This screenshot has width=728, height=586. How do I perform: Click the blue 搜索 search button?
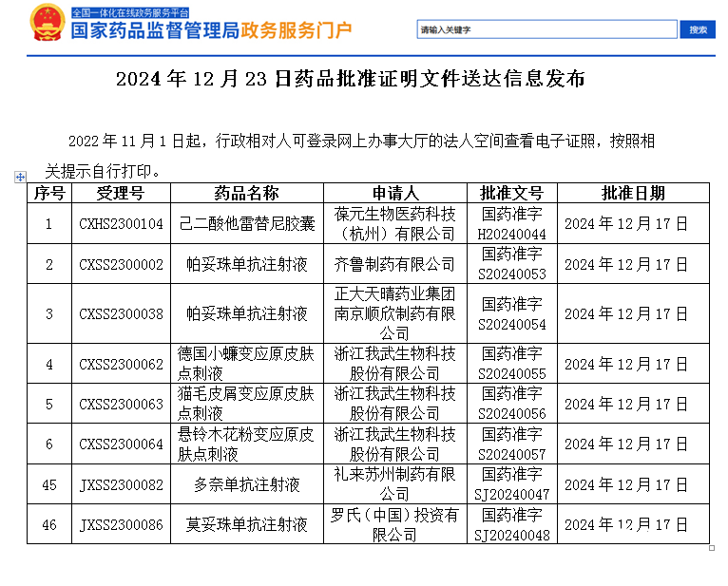pyautogui.click(x=698, y=29)
